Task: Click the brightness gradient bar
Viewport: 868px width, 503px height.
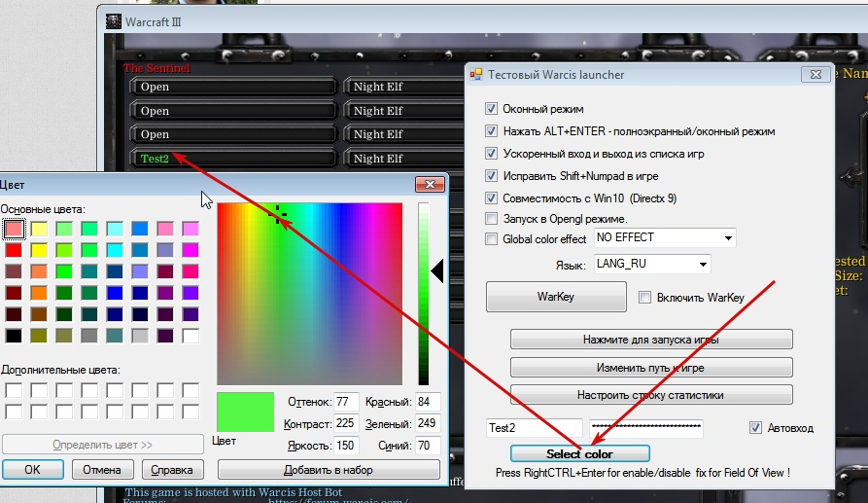Action: pos(424,294)
